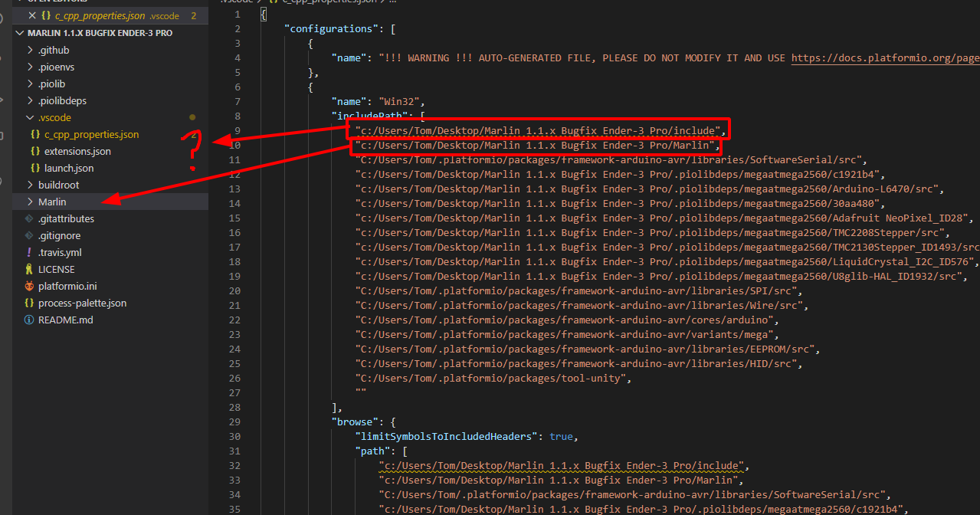
Task: Expand the .pioenvs folder chevron
Action: pos(30,67)
